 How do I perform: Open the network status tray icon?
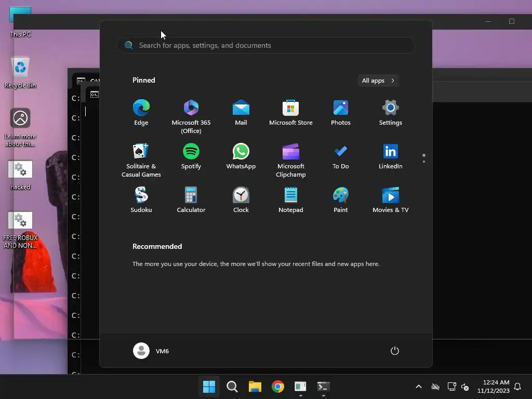pyautogui.click(x=451, y=387)
